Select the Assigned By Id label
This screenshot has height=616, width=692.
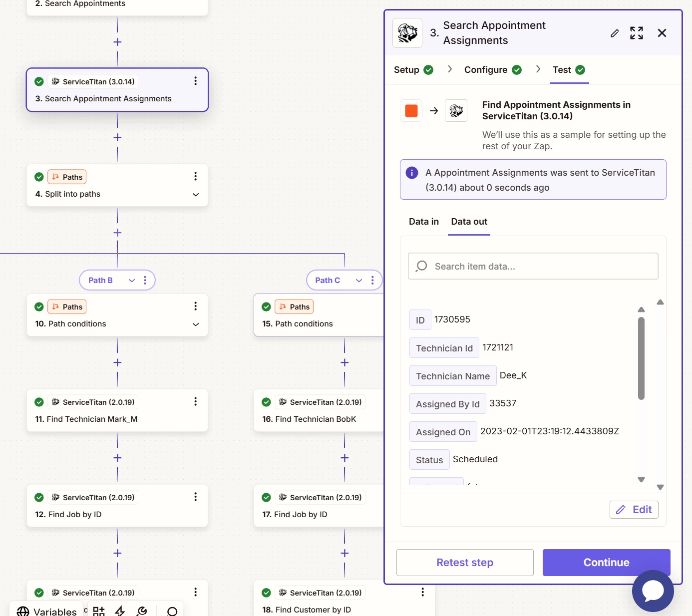(448, 404)
